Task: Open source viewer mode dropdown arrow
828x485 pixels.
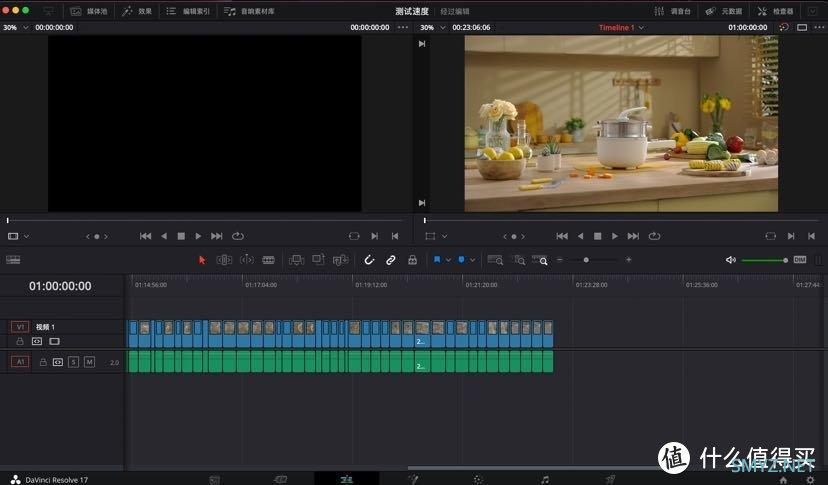Action: point(26,236)
